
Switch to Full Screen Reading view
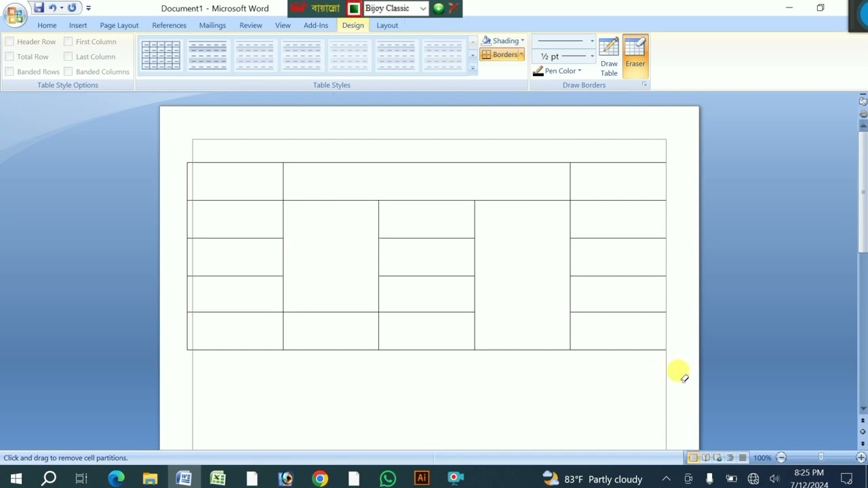point(705,457)
